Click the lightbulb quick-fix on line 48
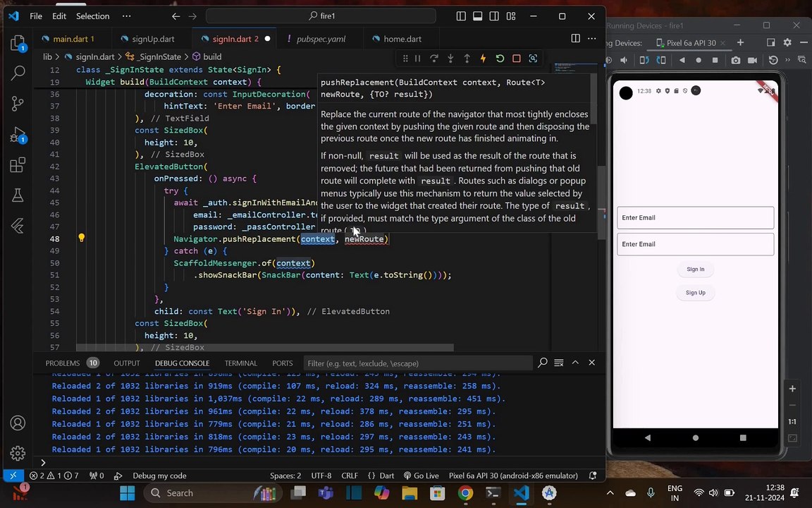The image size is (812, 508). pyautogui.click(x=81, y=238)
